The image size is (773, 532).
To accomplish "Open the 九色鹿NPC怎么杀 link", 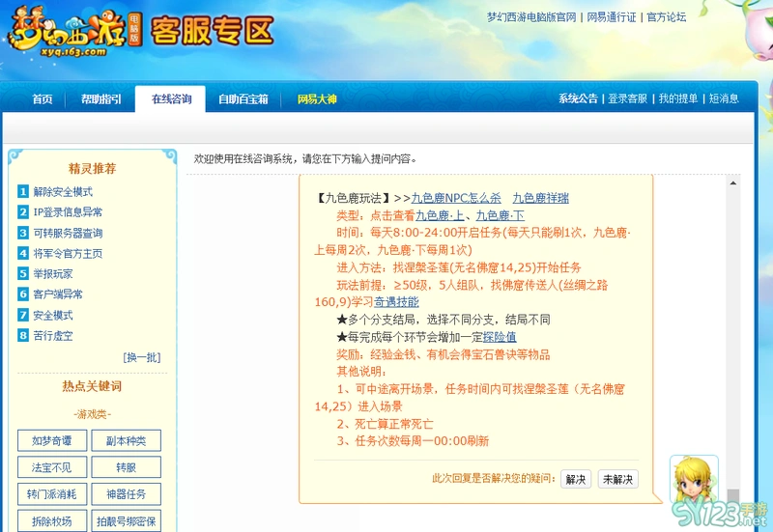I will pos(456,198).
